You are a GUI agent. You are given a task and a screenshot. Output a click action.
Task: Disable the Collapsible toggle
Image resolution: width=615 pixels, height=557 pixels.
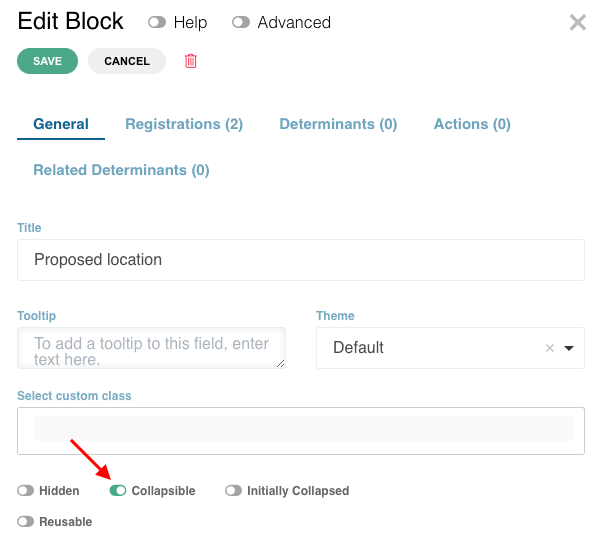coord(118,490)
